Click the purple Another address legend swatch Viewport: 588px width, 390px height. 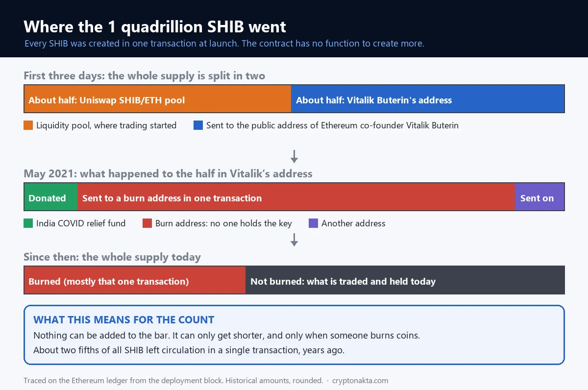(x=314, y=223)
